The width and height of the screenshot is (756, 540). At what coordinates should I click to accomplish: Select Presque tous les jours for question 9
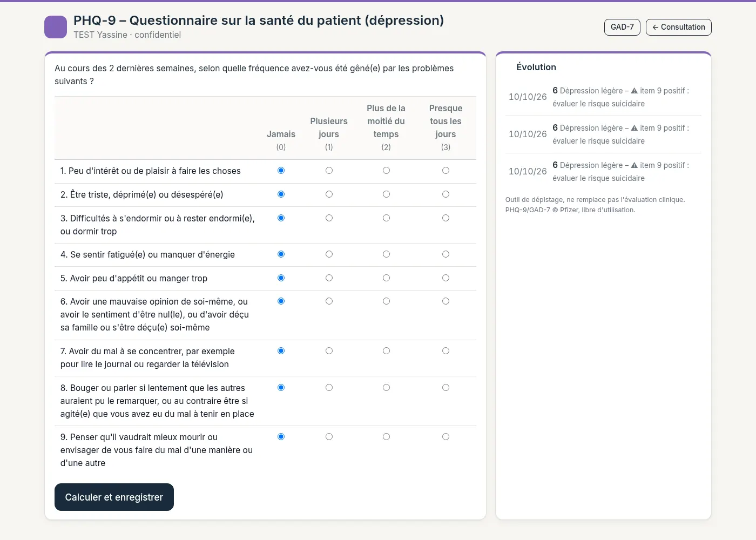446,437
